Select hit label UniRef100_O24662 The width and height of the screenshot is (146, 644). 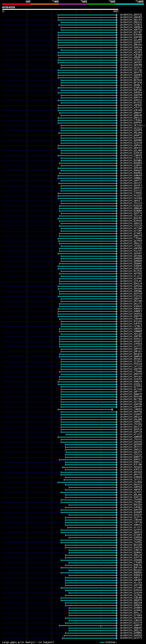point(131,610)
